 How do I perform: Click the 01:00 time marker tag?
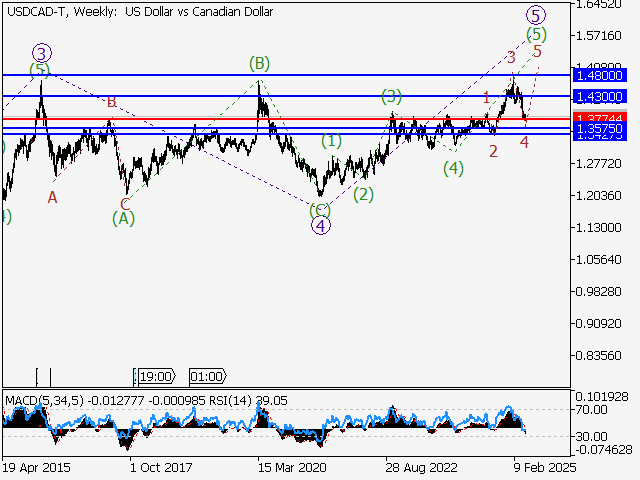pos(206,377)
